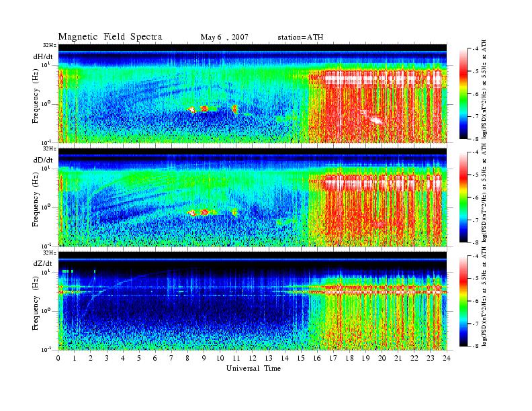Click the dZ/dt spectrogram plot

pos(253,301)
